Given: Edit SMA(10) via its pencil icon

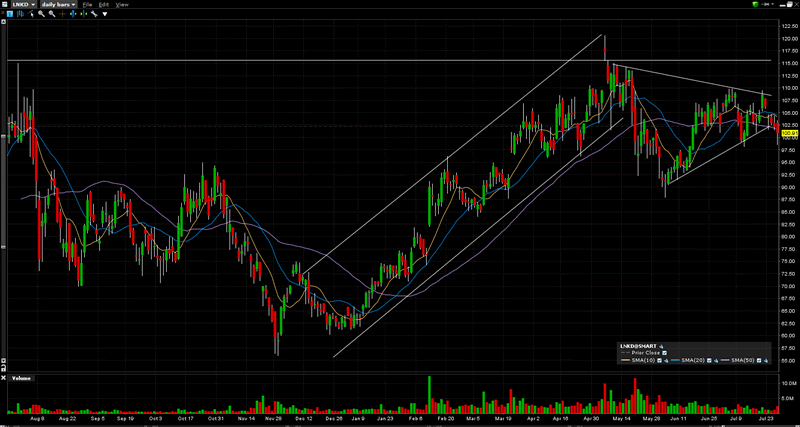Looking at the screenshot, I should [x=666, y=361].
